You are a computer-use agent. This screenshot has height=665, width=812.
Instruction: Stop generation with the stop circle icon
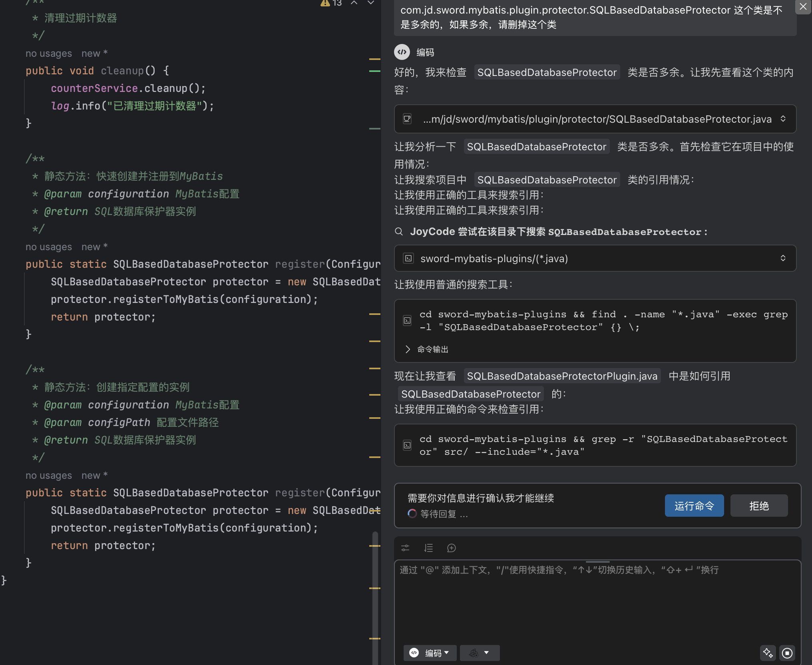point(787,653)
